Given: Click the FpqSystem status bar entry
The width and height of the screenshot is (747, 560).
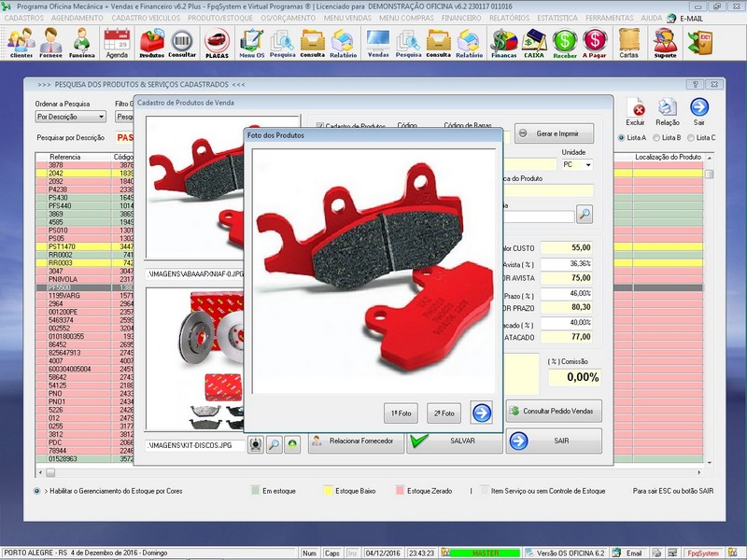Looking at the screenshot, I should tap(702, 553).
